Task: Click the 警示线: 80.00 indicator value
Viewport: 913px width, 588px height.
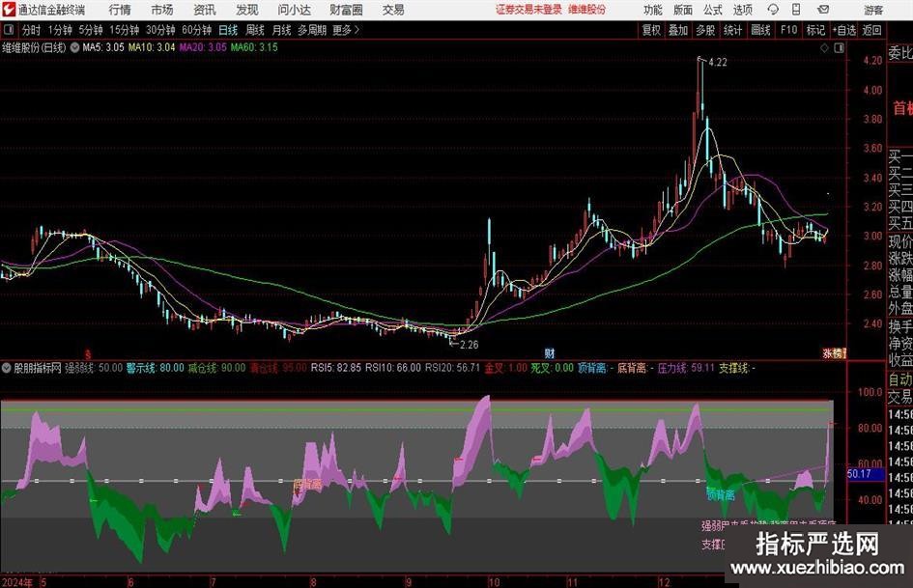Action: point(155,368)
